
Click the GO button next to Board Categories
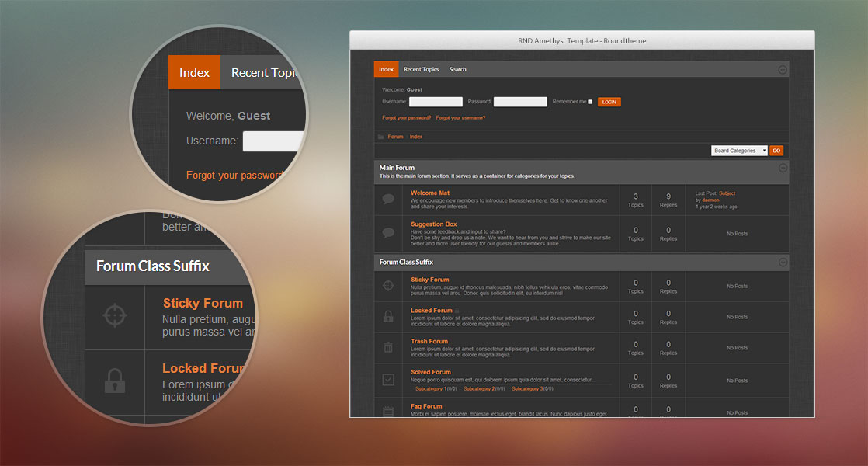(776, 151)
